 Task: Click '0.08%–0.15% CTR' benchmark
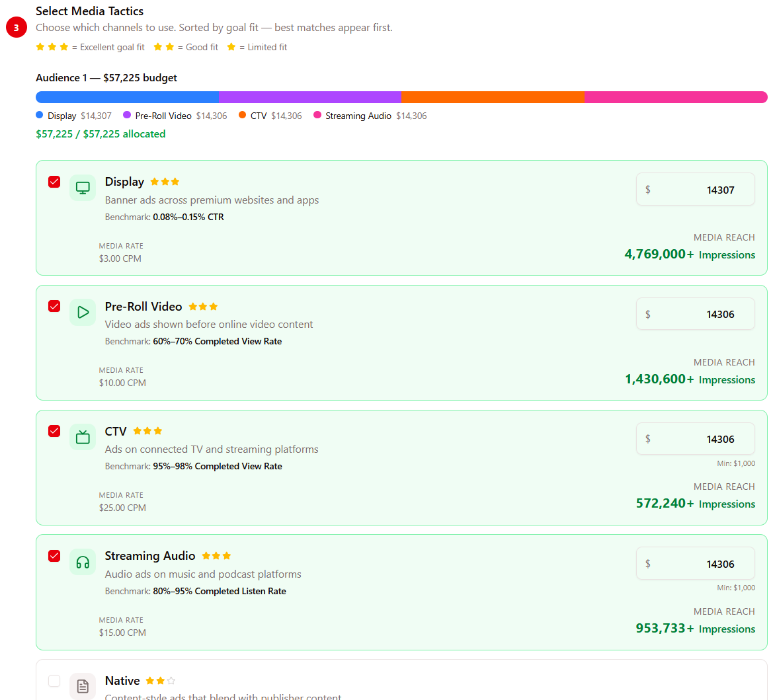[x=188, y=217]
